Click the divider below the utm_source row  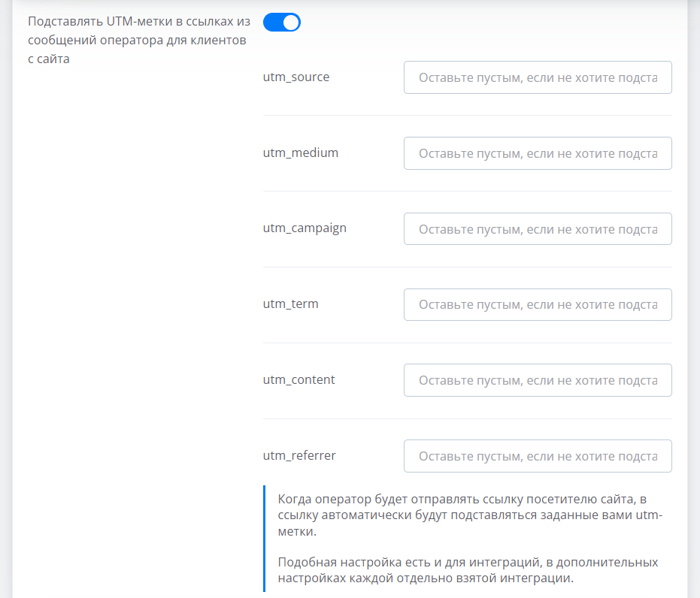click(x=467, y=116)
